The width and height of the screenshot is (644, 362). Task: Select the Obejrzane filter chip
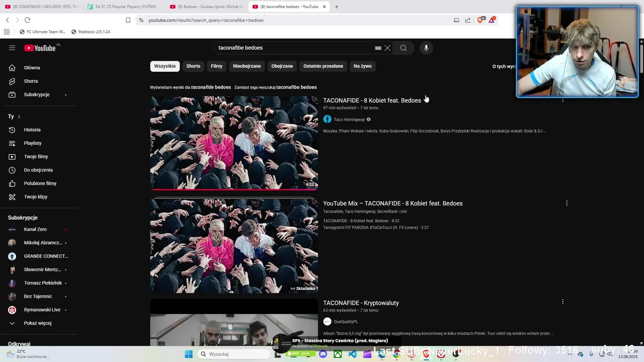click(282, 66)
